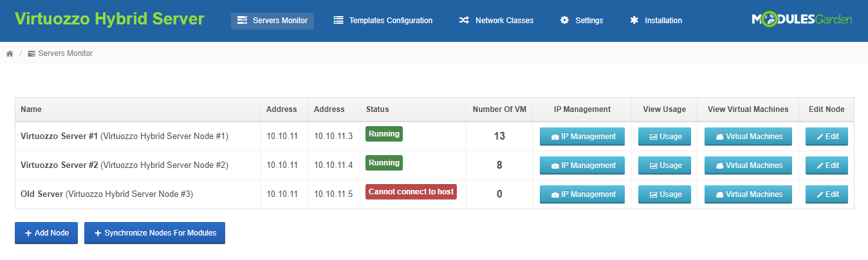The image size is (868, 260).
Task: Click Synchronize Nodes For Modules
Action: [x=154, y=233]
